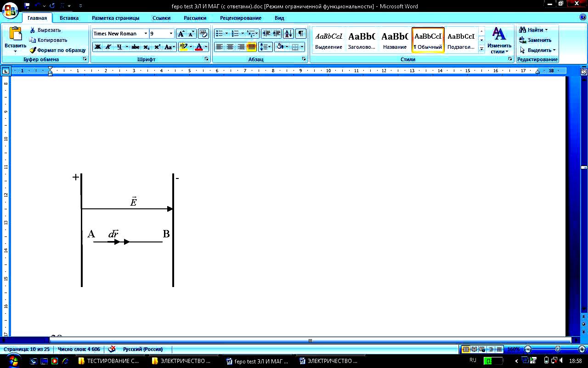Save the document via quick access toolbar
588x368 pixels.
(27, 6)
